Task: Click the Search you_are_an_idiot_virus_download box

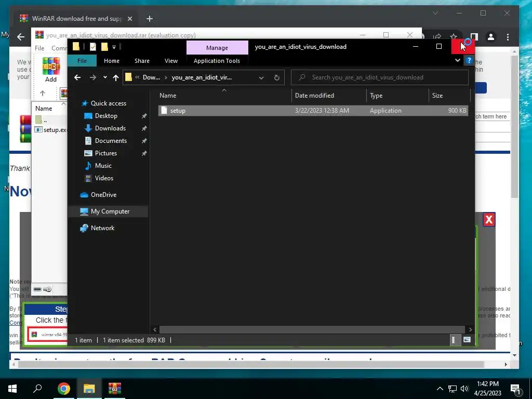Action: click(x=380, y=77)
